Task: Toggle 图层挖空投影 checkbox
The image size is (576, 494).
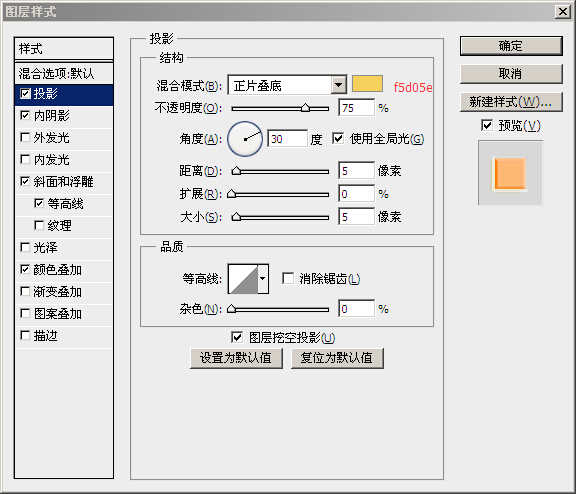Action: (x=237, y=337)
